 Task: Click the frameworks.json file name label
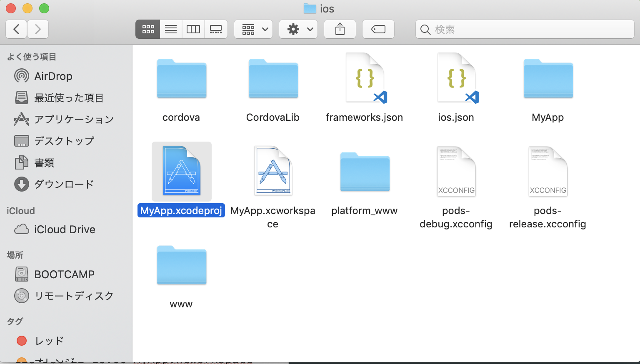[x=364, y=117]
